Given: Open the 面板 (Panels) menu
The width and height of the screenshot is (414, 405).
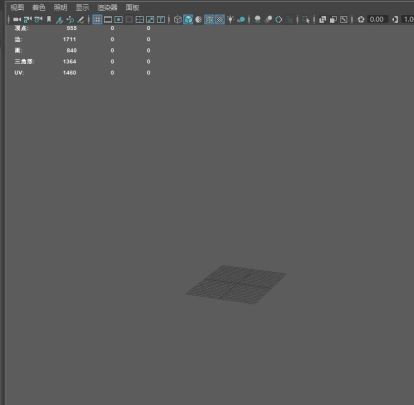Looking at the screenshot, I should coord(132,7).
